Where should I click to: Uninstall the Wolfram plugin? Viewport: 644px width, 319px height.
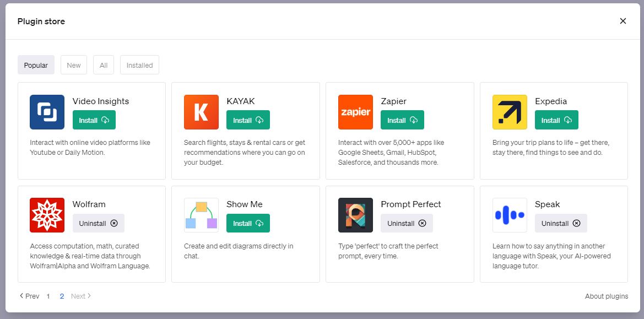pyautogui.click(x=99, y=223)
